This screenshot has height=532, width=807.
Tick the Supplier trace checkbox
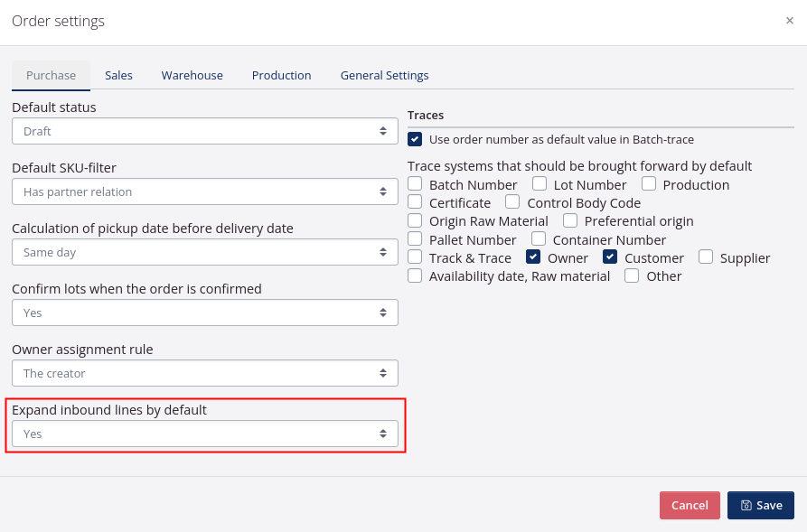tap(706, 257)
